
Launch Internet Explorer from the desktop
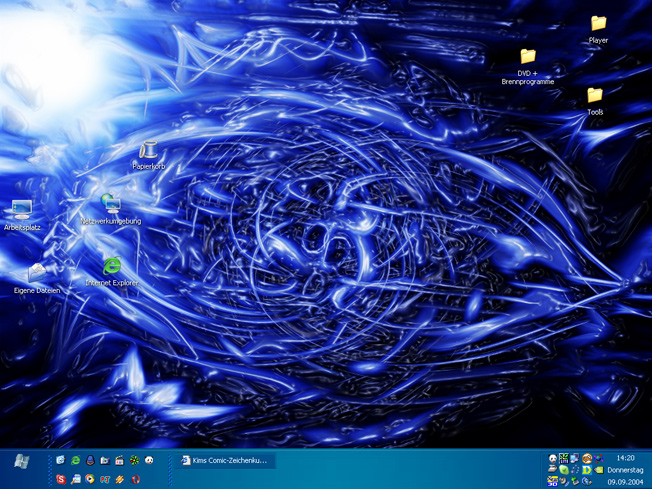click(x=112, y=266)
